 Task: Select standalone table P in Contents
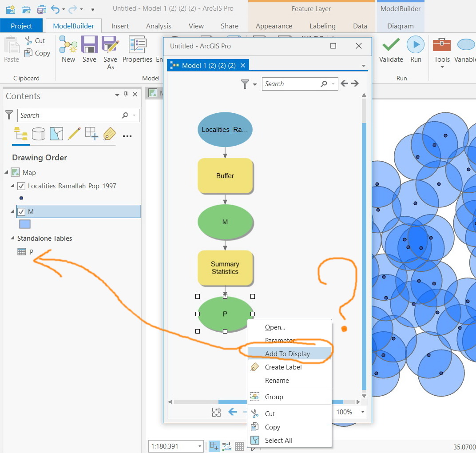click(25, 251)
